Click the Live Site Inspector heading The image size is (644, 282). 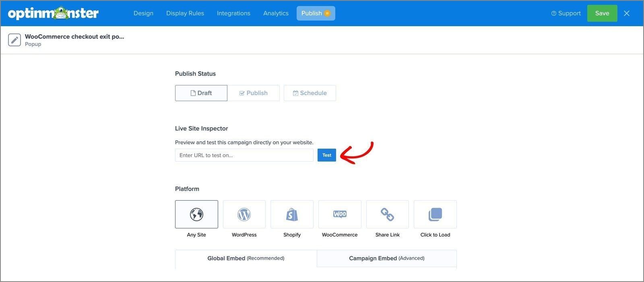(202, 129)
